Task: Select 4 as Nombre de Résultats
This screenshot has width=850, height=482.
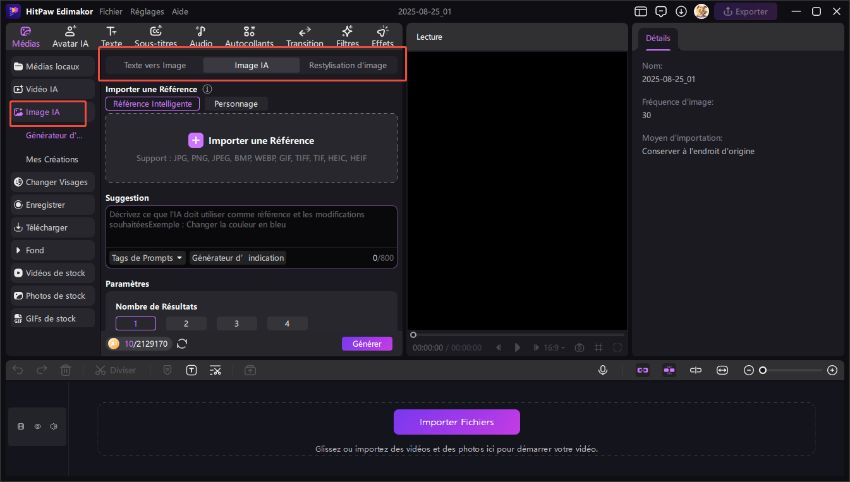Action: 287,324
